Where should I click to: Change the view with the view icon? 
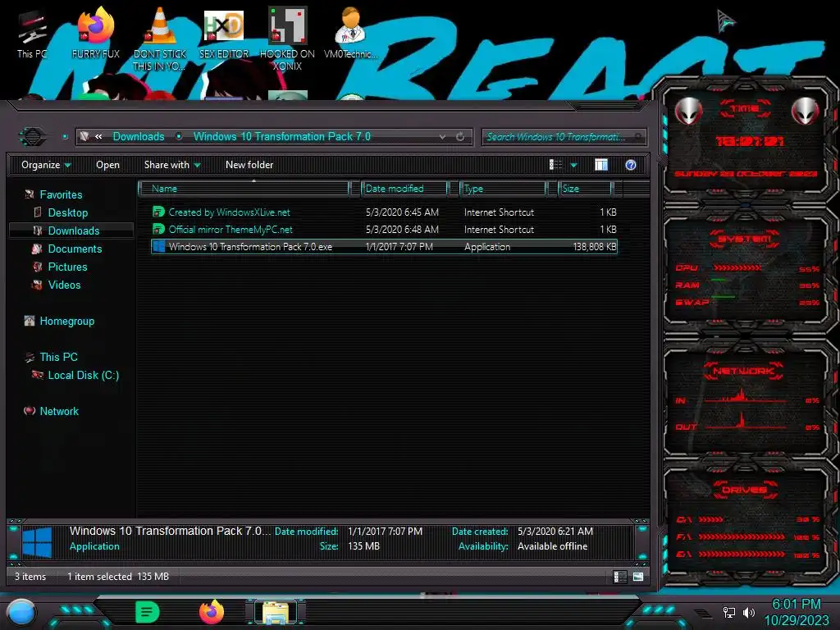pyautogui.click(x=555, y=165)
